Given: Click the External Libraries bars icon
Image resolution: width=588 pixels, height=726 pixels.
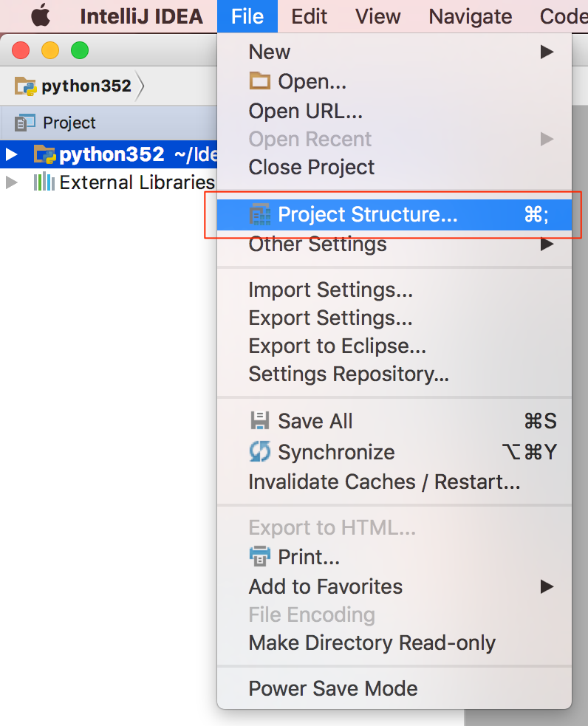Looking at the screenshot, I should 44,182.
